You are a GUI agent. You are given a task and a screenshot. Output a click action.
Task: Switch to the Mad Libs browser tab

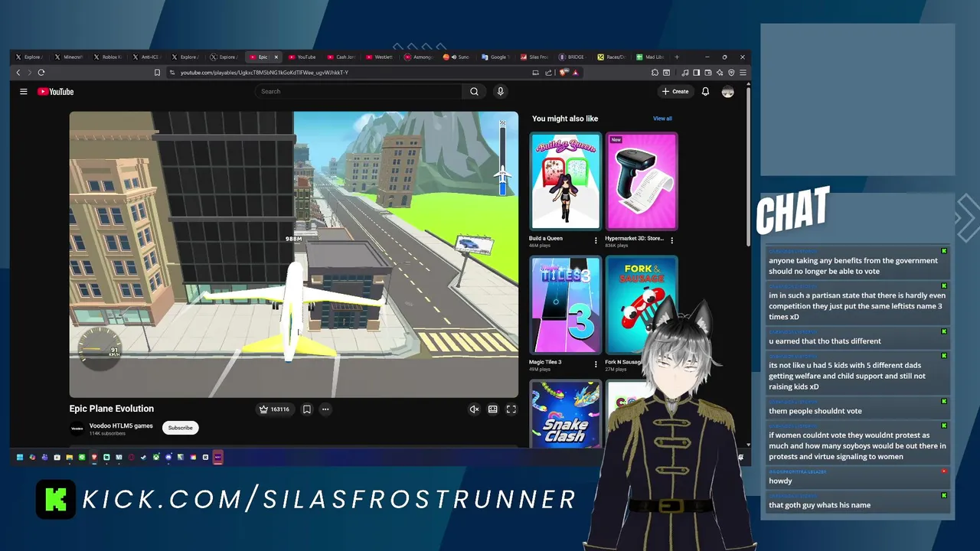click(x=652, y=57)
